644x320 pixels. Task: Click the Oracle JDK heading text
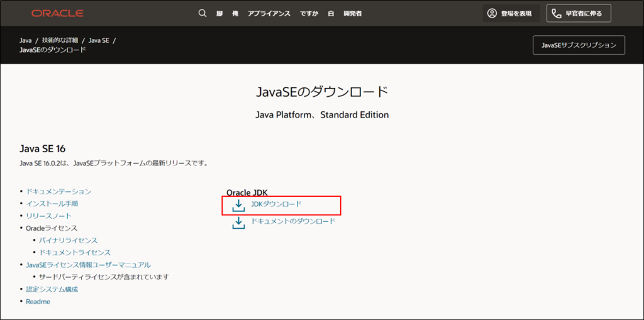pos(247,192)
